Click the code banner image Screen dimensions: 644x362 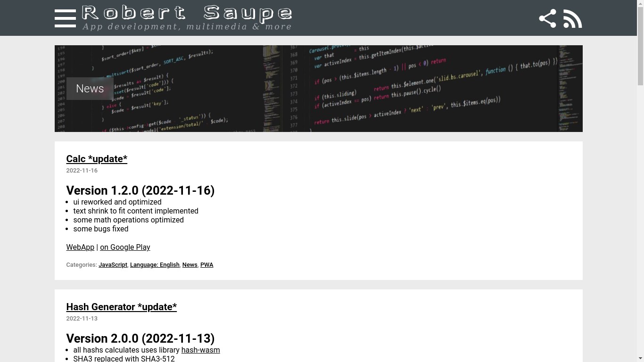(x=319, y=89)
